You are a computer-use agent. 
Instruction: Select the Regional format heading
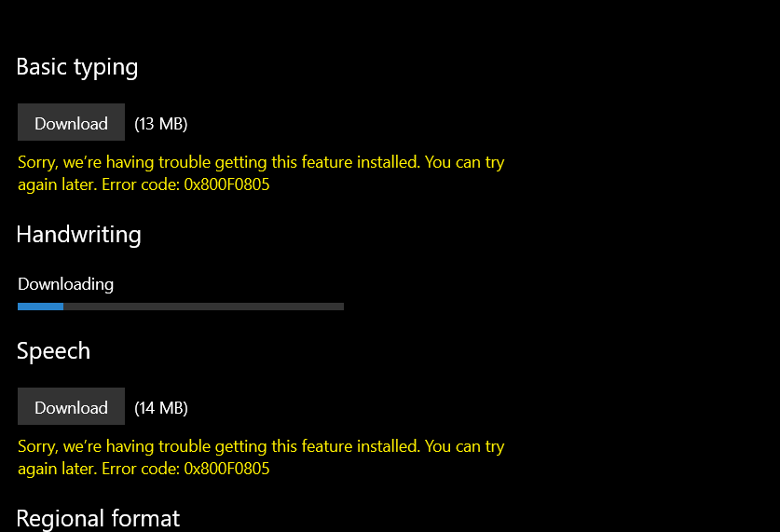pyautogui.click(x=98, y=518)
